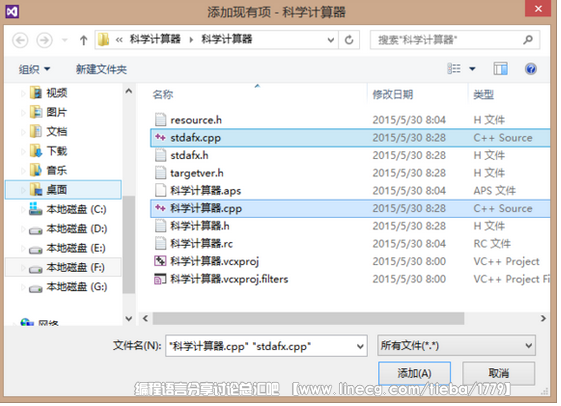This screenshot has width=561, height=406.
Task: Click the Forward navigation arrow
Action: [x=44, y=40]
